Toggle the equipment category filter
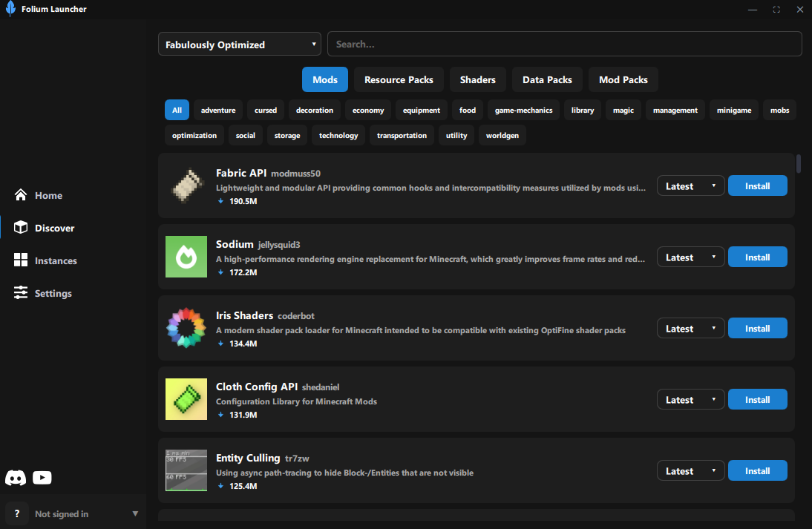812x529 pixels. click(422, 111)
